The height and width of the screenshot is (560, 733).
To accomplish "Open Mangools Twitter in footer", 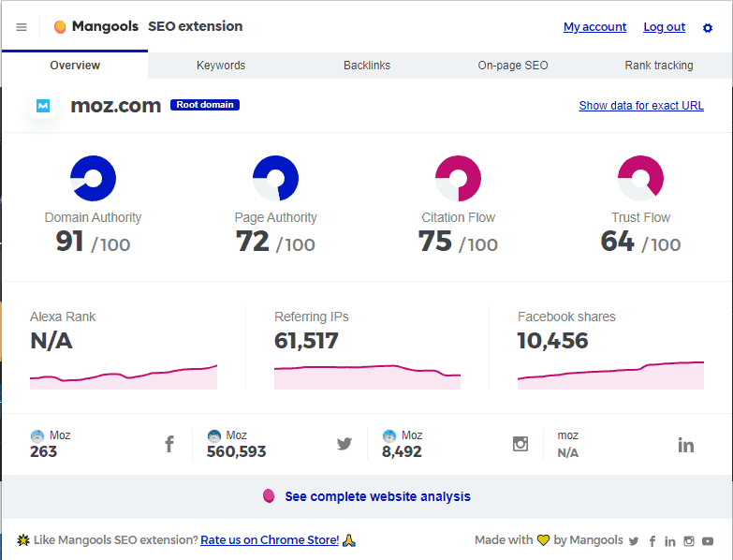I will tap(634, 541).
